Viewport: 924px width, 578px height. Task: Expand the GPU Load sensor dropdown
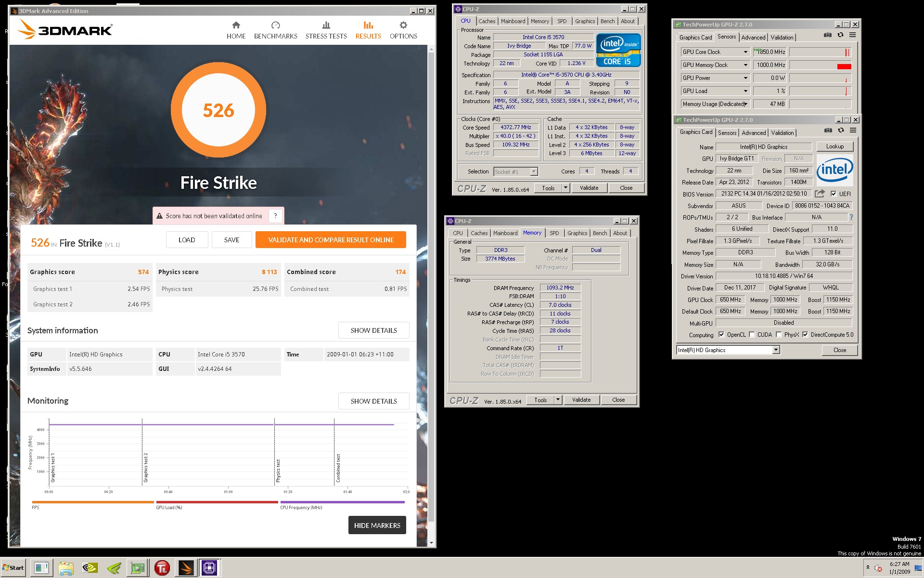point(745,91)
